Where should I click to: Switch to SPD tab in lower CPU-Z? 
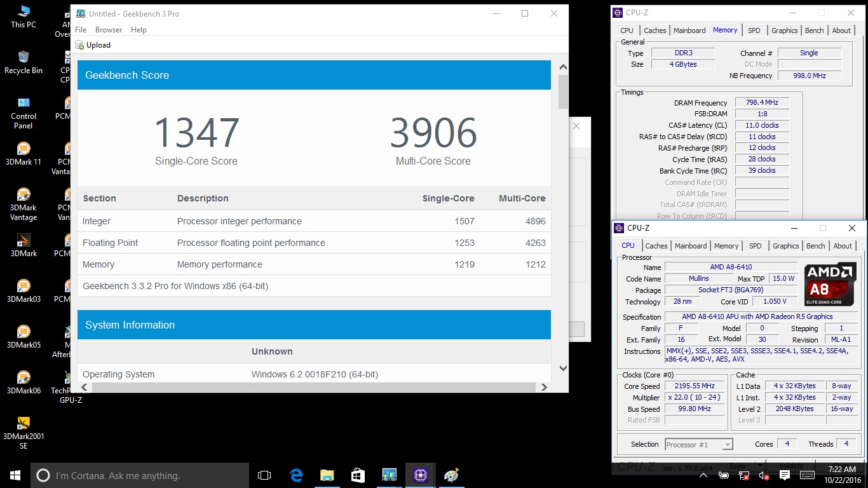click(755, 246)
